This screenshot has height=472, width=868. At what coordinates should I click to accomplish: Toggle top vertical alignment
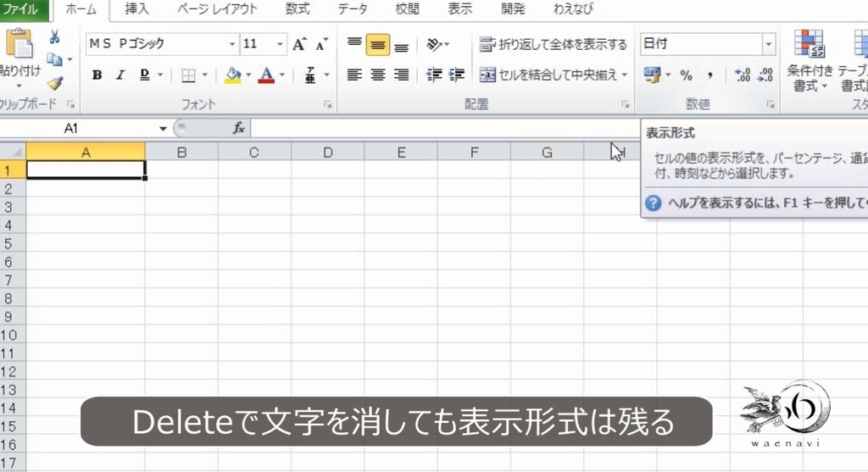point(354,44)
